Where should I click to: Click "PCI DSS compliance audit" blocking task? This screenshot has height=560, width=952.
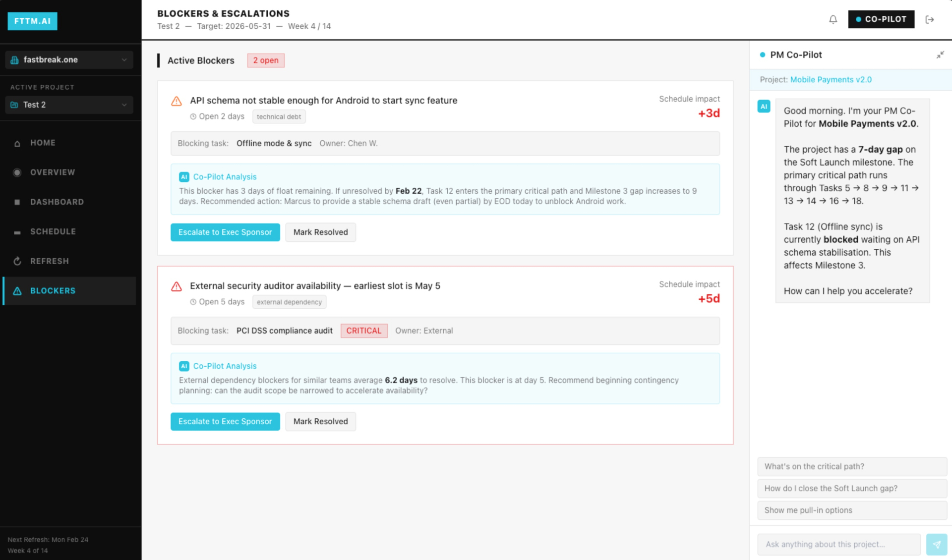coord(284,331)
